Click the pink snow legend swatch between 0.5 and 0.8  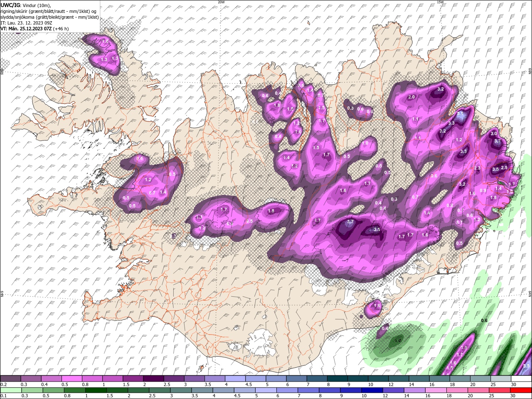(71, 379)
